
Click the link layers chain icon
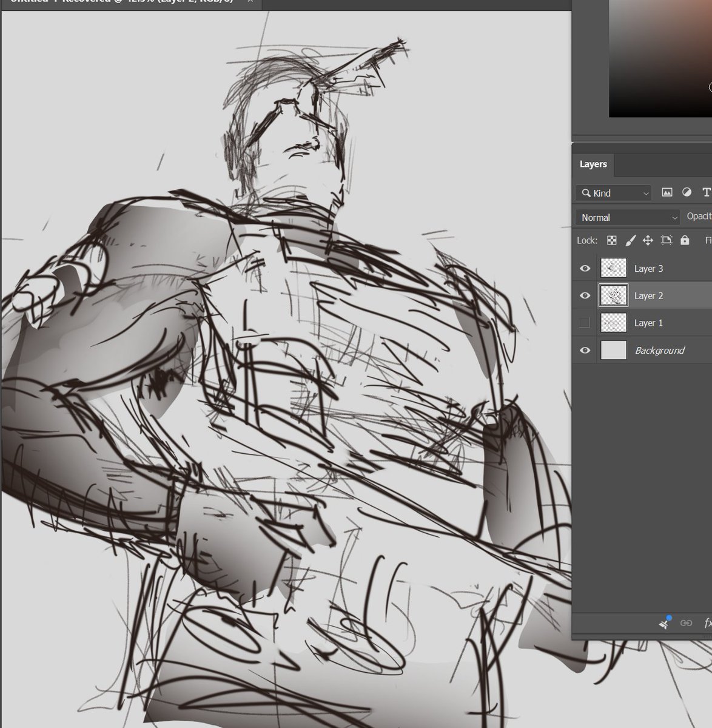tap(687, 623)
